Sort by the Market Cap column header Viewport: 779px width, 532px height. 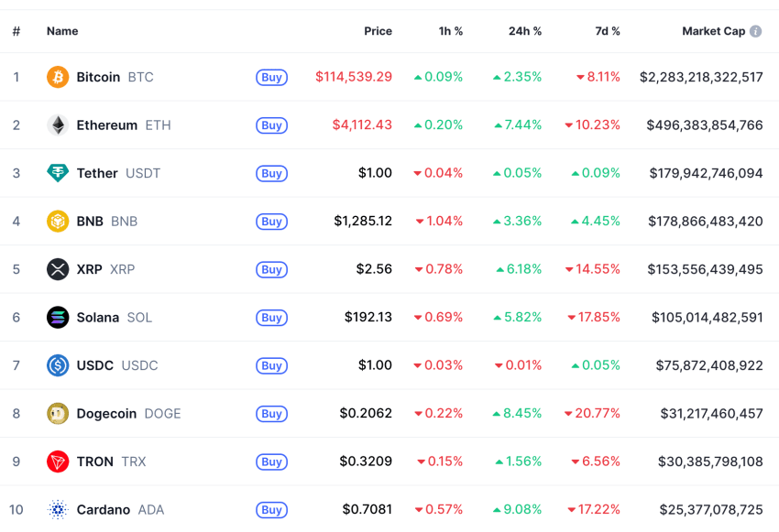(x=716, y=30)
